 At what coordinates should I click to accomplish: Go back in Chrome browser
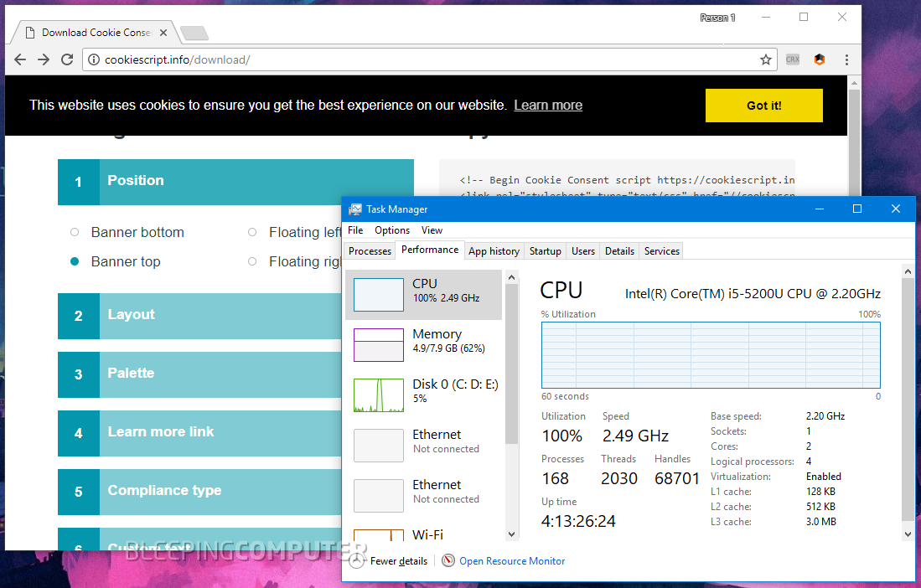click(20, 59)
